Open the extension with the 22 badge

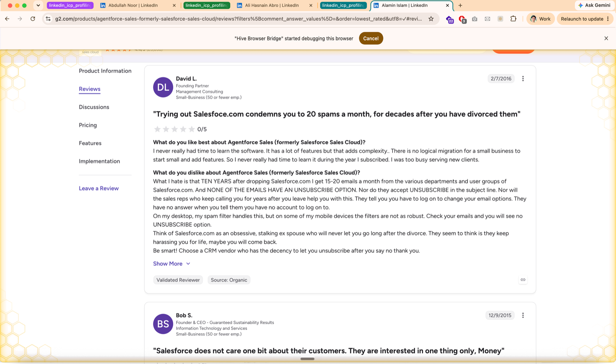click(449, 19)
